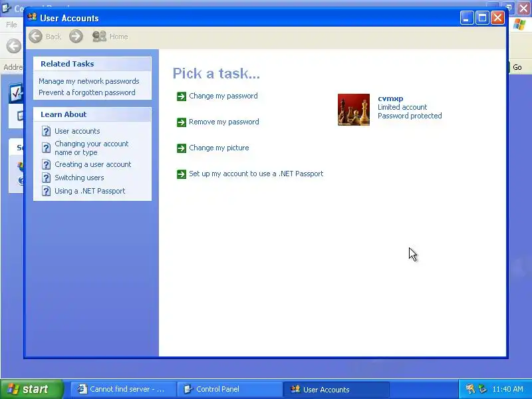Open the File menu in Control Panel window
This screenshot has height=399, width=532.
click(x=11, y=25)
